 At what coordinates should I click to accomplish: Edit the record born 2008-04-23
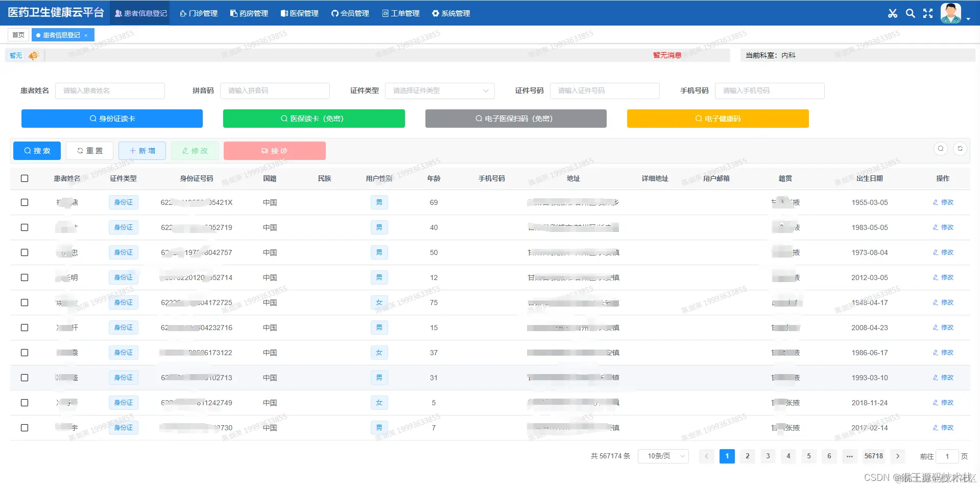coord(943,328)
